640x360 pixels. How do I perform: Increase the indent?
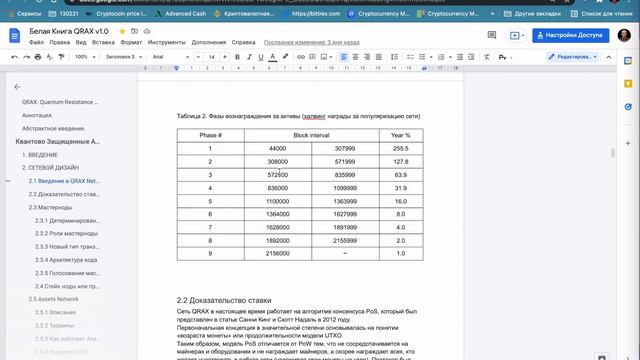coord(471,57)
